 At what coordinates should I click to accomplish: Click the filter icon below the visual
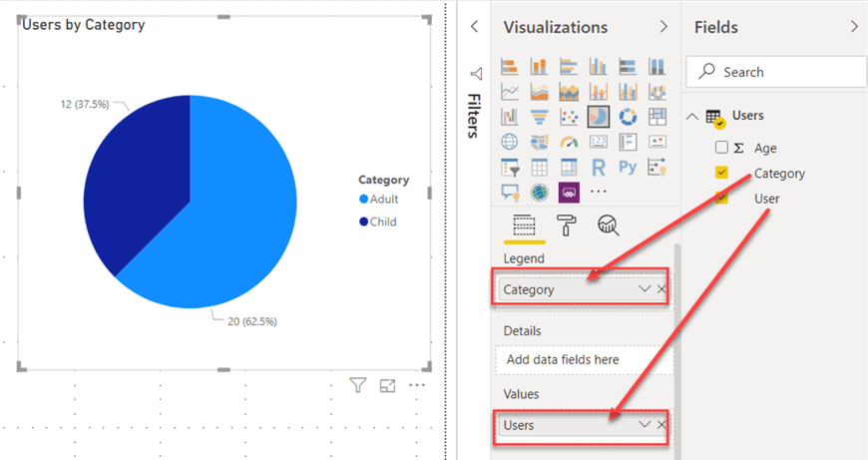coord(357,385)
